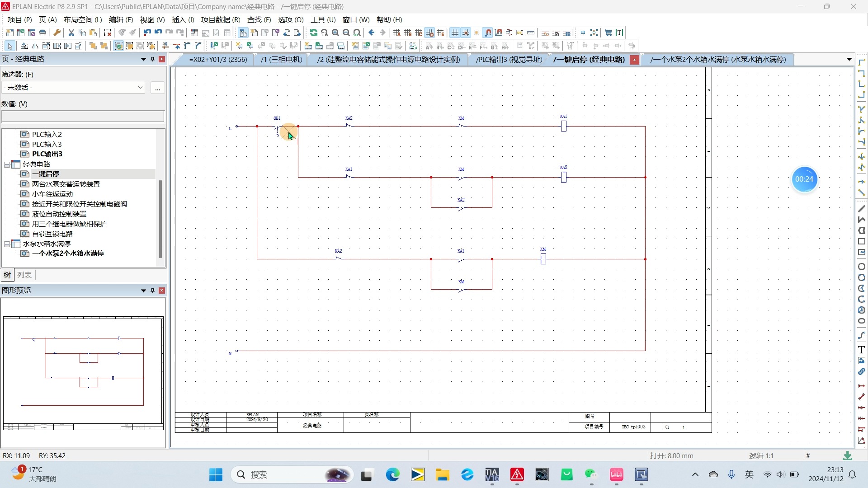868x488 pixels.
Task: Click the Refresh/redraw green arrows icon
Action: pyautogui.click(x=313, y=33)
